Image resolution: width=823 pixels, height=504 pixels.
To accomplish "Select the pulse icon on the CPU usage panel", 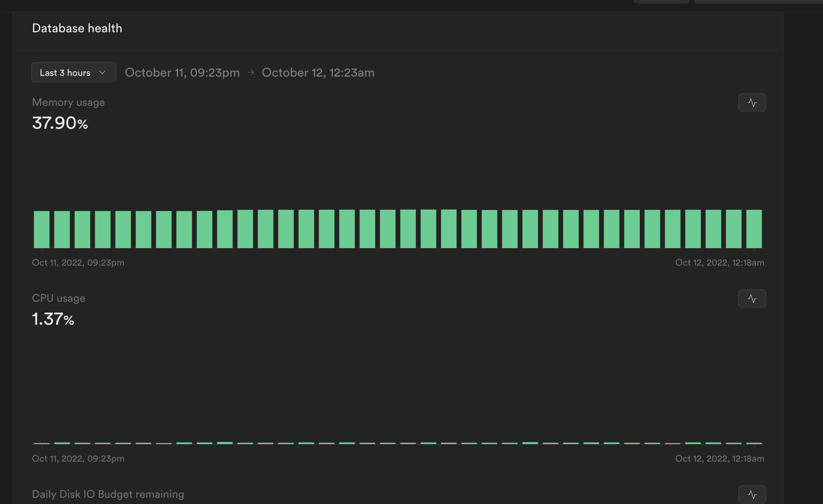I will pos(751,298).
